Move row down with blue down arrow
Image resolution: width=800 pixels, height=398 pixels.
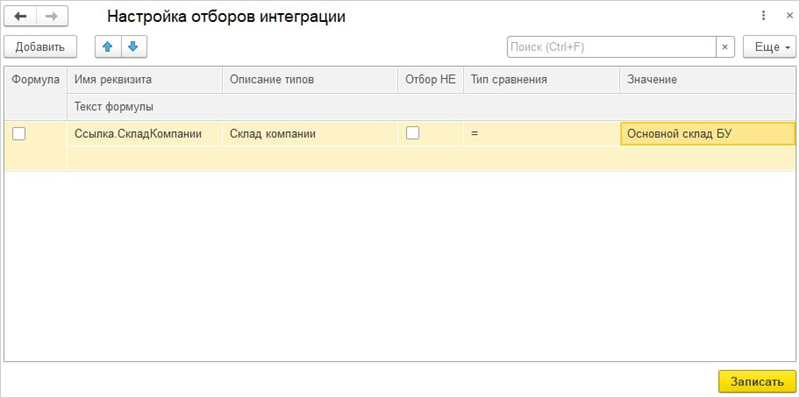134,47
